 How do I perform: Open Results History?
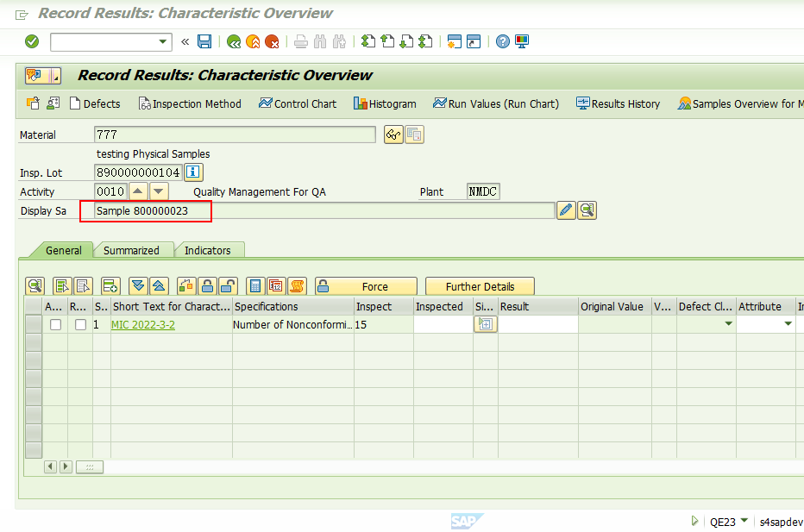618,103
